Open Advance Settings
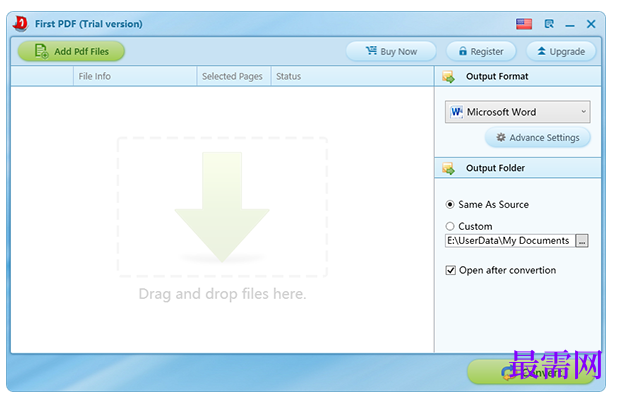This screenshot has width=621, height=396. (x=538, y=137)
